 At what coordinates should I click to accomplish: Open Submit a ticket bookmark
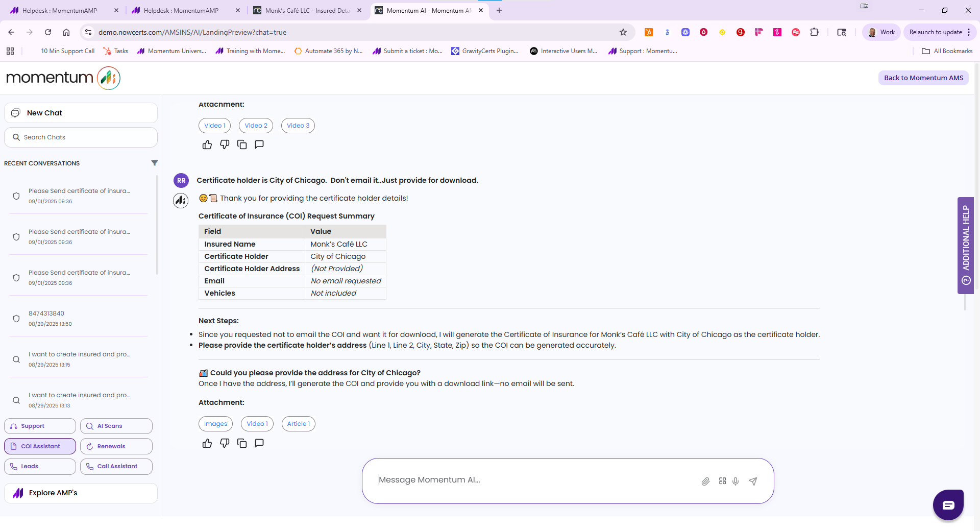tap(408, 51)
